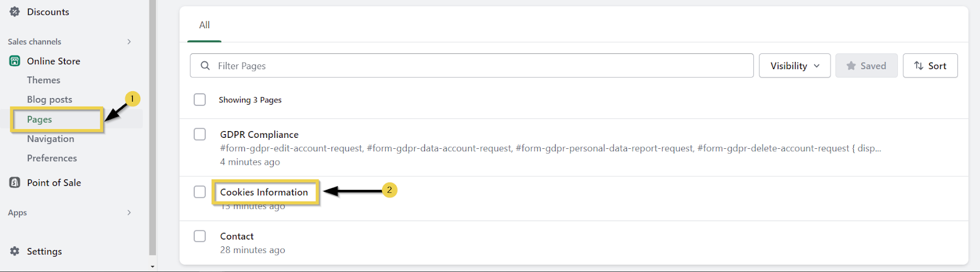Image resolution: width=980 pixels, height=272 pixels.
Task: Select the Cookies Information checkbox
Action: (200, 192)
